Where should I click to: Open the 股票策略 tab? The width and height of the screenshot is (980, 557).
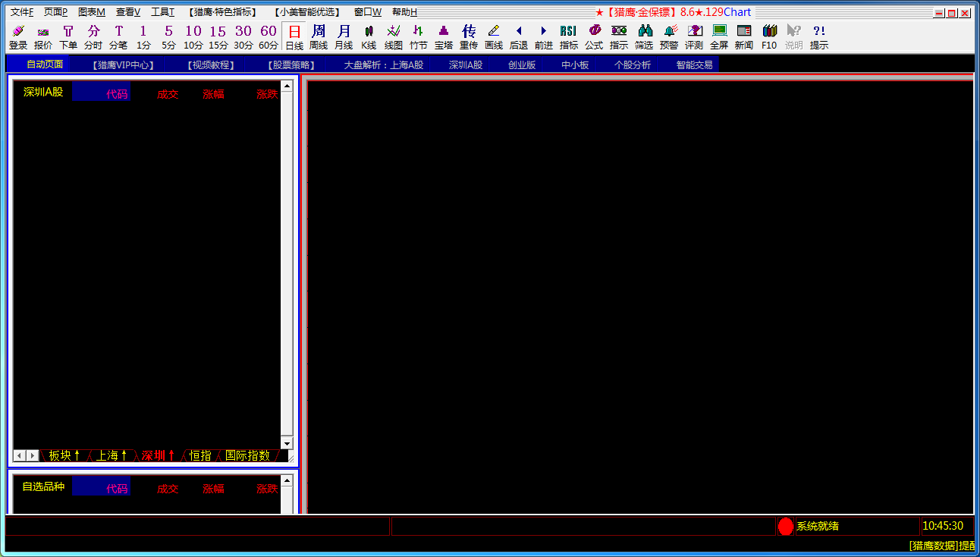click(292, 65)
